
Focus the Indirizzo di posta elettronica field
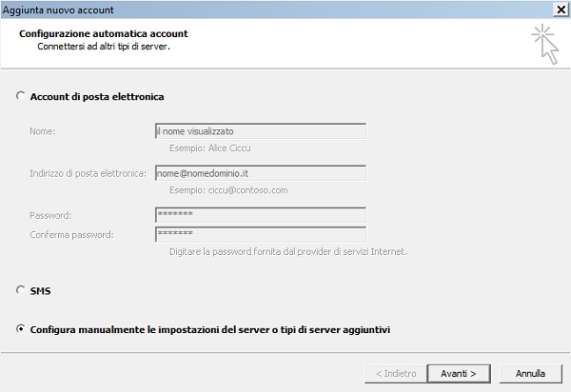coord(261,173)
